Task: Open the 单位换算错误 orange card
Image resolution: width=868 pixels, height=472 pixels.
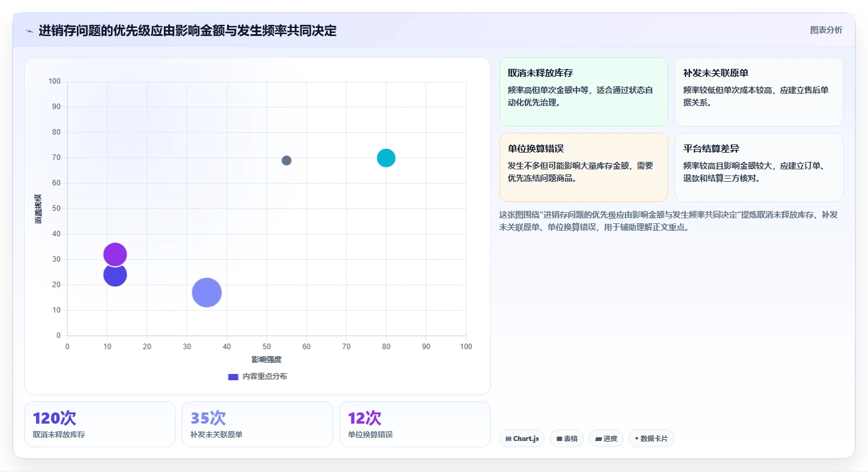Action: click(x=583, y=167)
